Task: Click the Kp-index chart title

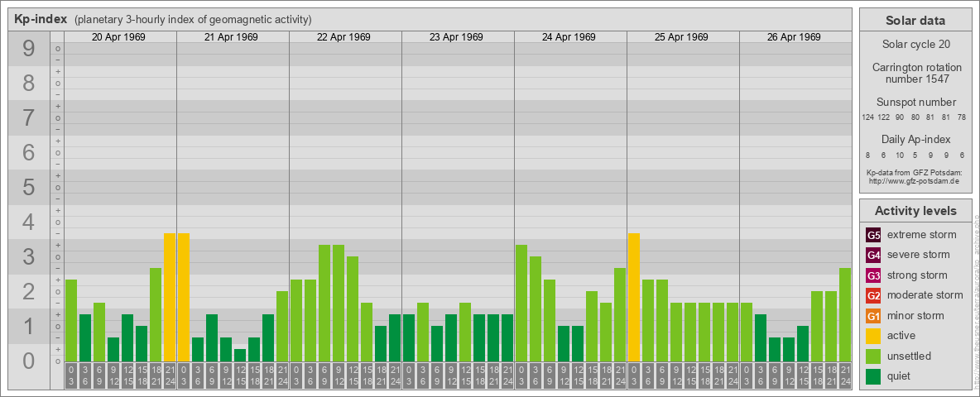Action: pos(41,19)
